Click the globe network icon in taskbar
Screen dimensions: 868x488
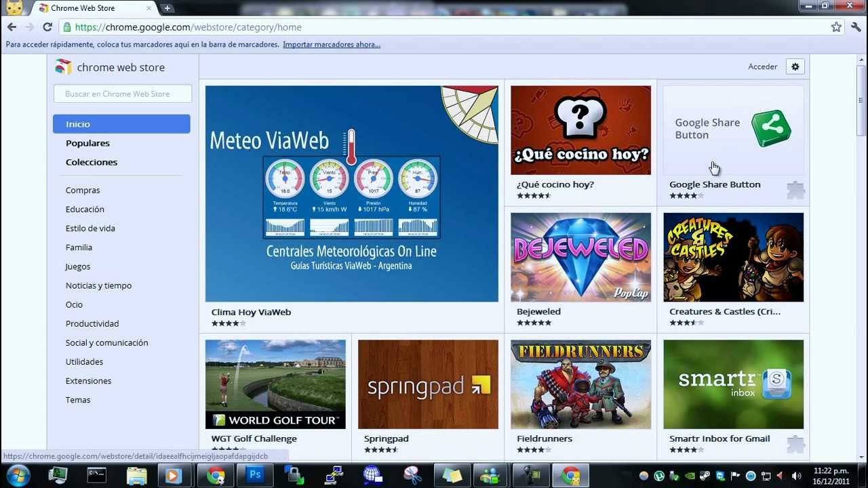click(x=372, y=475)
